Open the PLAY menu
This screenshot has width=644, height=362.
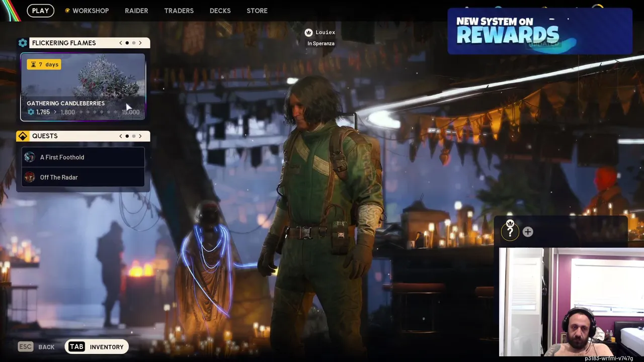[41, 11]
